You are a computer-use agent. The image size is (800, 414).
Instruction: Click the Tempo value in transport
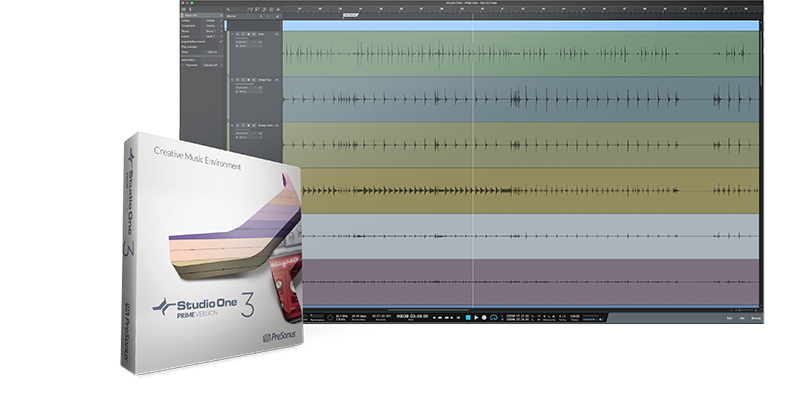(x=574, y=316)
